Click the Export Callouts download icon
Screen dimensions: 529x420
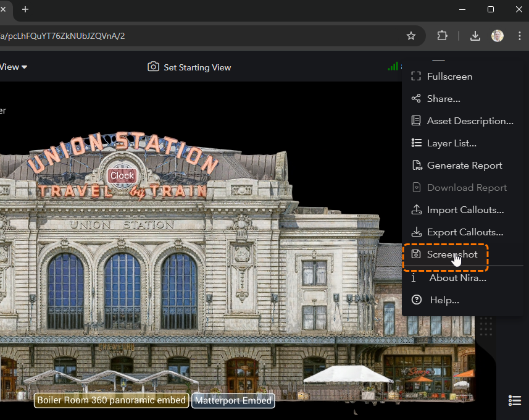416,232
